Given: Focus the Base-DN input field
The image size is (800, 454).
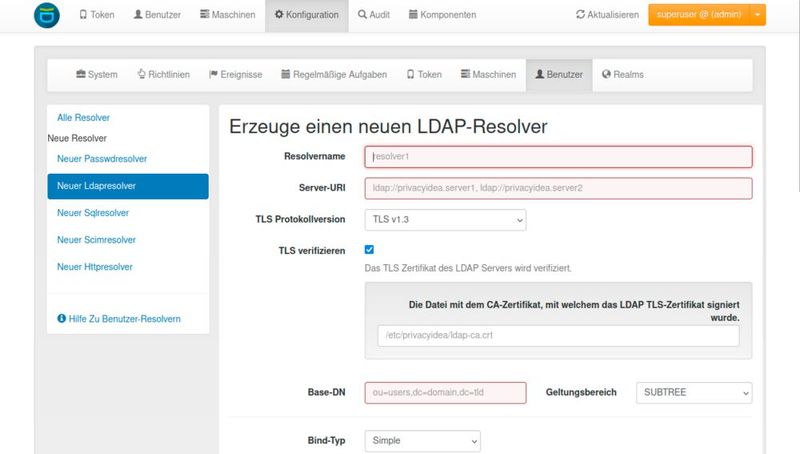Looking at the screenshot, I should (445, 393).
